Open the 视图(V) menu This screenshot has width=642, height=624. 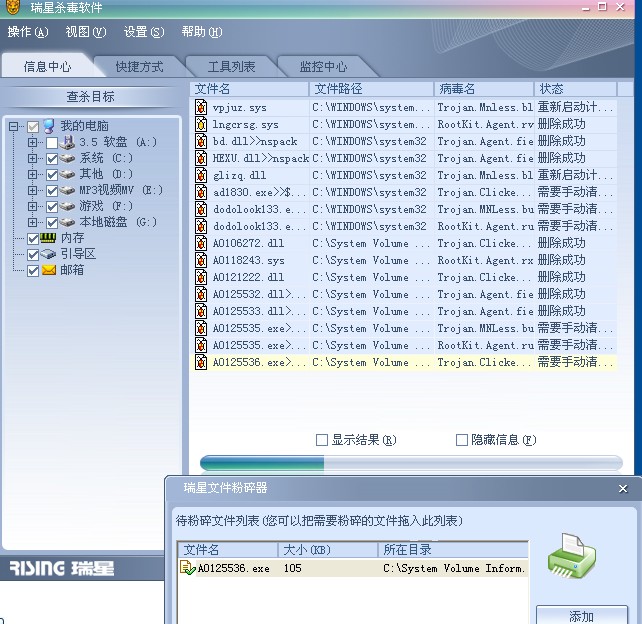[x=86, y=32]
